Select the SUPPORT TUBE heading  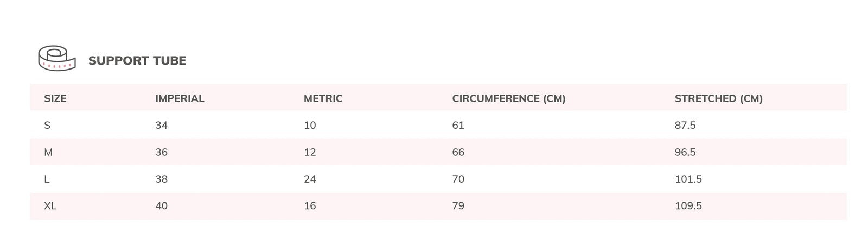[x=137, y=61]
